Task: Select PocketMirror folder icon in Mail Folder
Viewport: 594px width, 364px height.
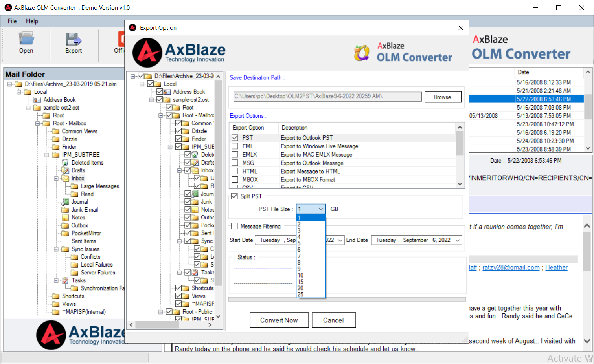Action: [65, 233]
